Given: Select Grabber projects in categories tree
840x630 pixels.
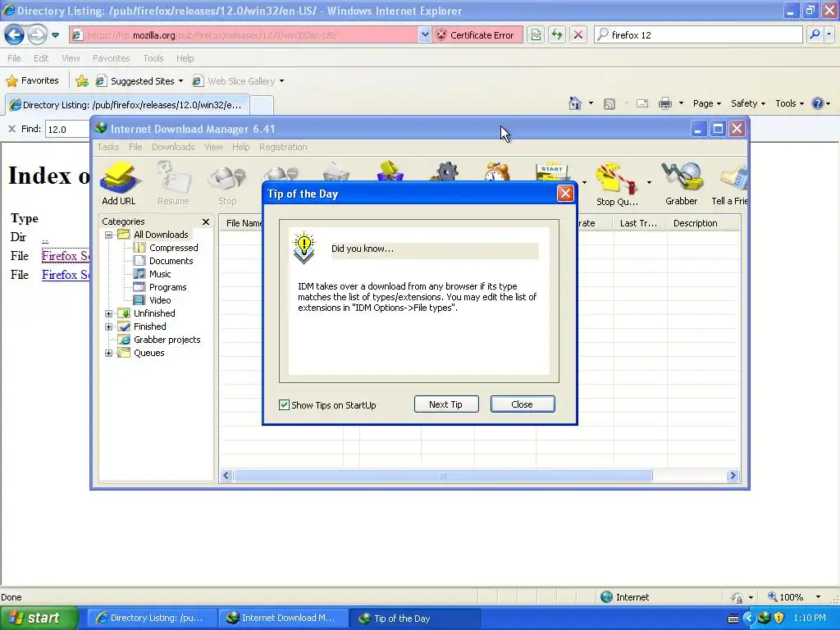Looking at the screenshot, I should pyautogui.click(x=166, y=340).
